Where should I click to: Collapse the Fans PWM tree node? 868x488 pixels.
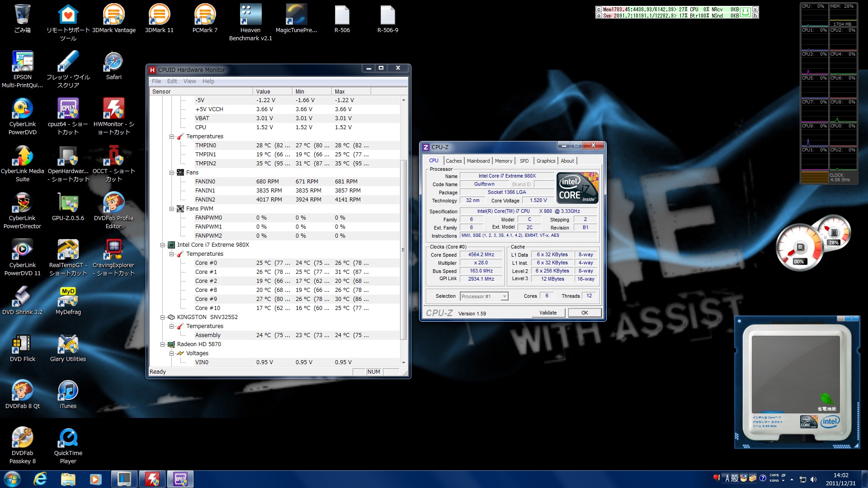click(x=172, y=209)
